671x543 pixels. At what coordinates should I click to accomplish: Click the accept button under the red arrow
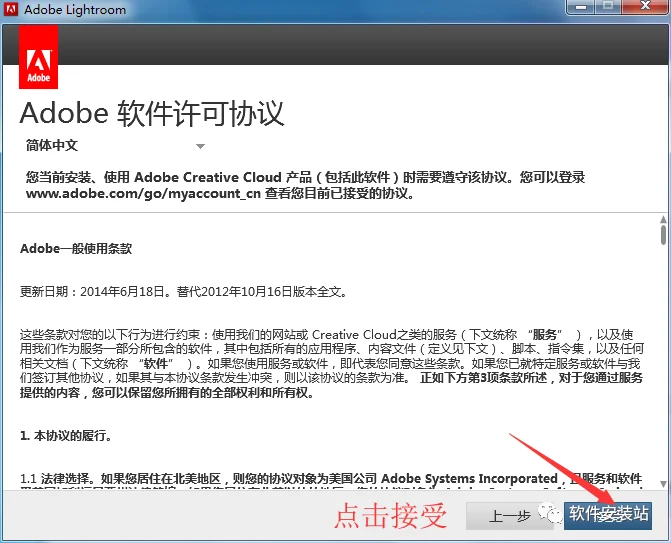(x=608, y=516)
